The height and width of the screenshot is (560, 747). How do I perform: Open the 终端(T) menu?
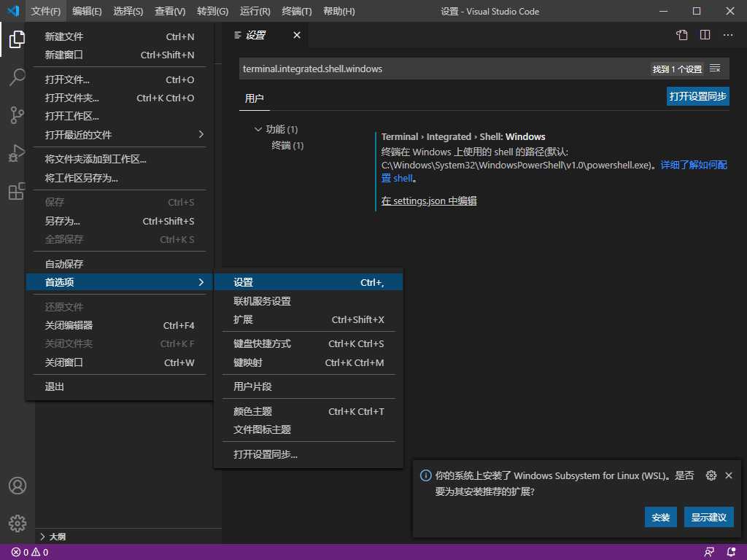coord(297,11)
